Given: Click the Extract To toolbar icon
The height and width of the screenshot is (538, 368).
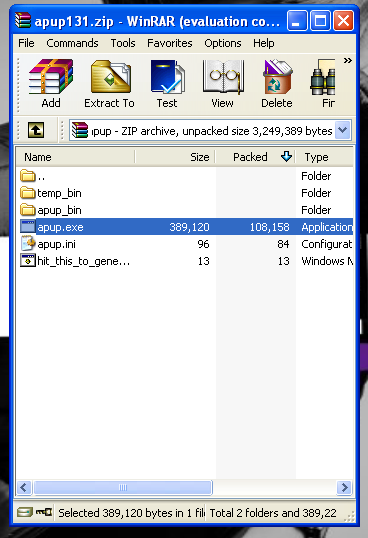Looking at the screenshot, I should (x=110, y=83).
